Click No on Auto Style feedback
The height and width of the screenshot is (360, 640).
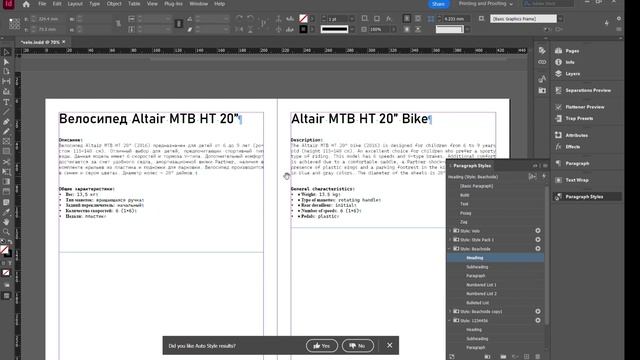(x=358, y=346)
